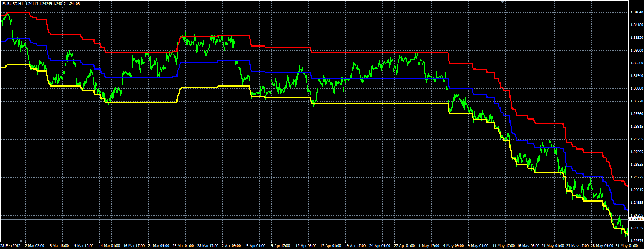Click price axis label 1.24955
This screenshot has width=644, height=250.
tap(637, 203)
